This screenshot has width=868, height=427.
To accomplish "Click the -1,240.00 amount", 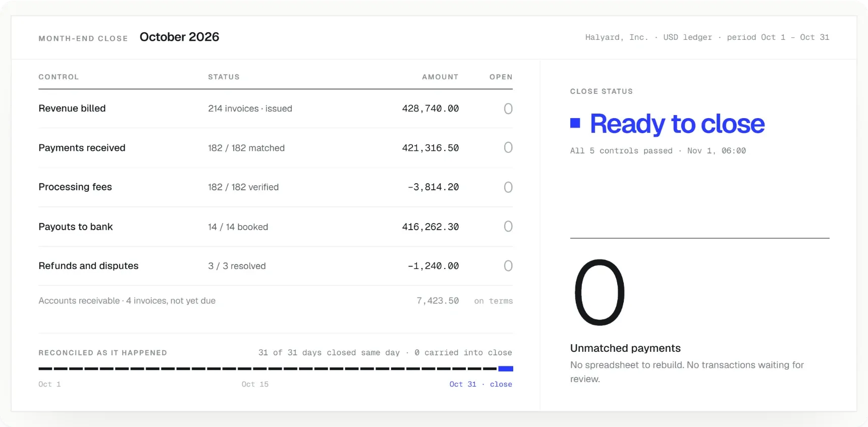I will (x=433, y=266).
